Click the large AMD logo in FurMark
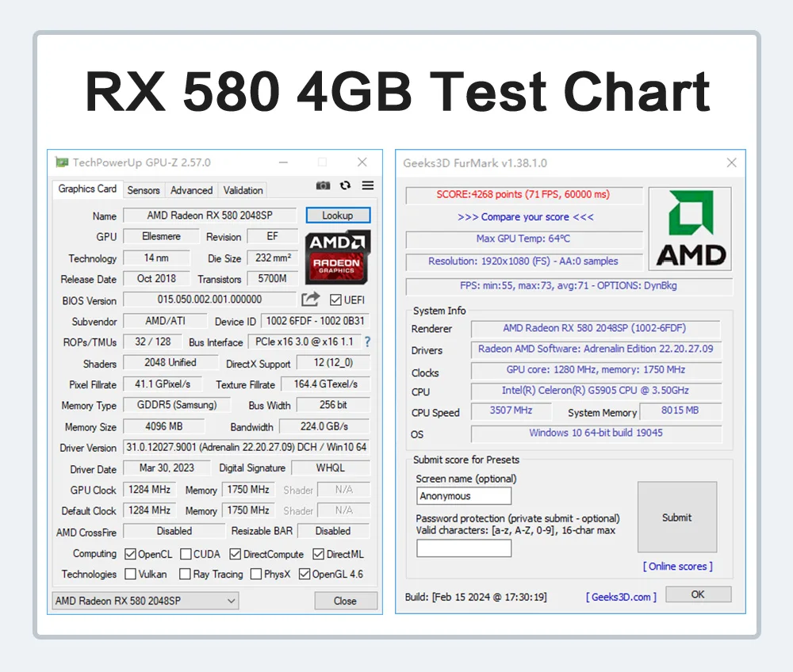793x672 pixels. (691, 229)
